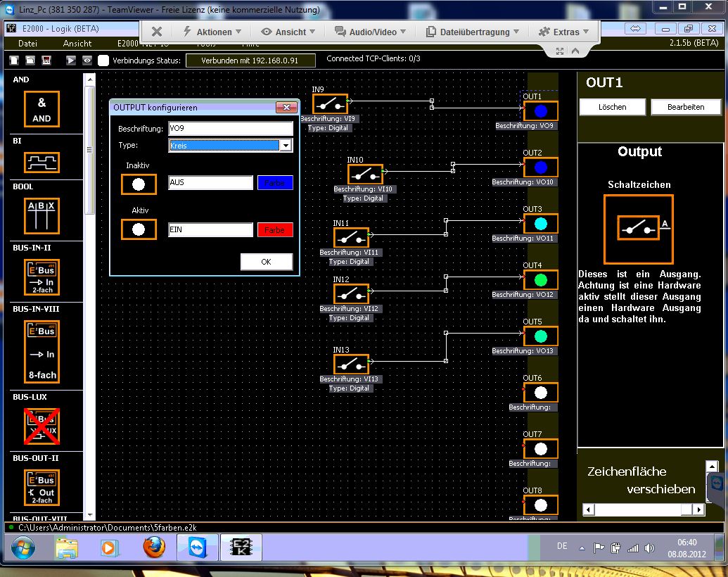Select the BUS-IN-VIII 8-fach block
This screenshot has width=728, height=577.
click(x=42, y=352)
